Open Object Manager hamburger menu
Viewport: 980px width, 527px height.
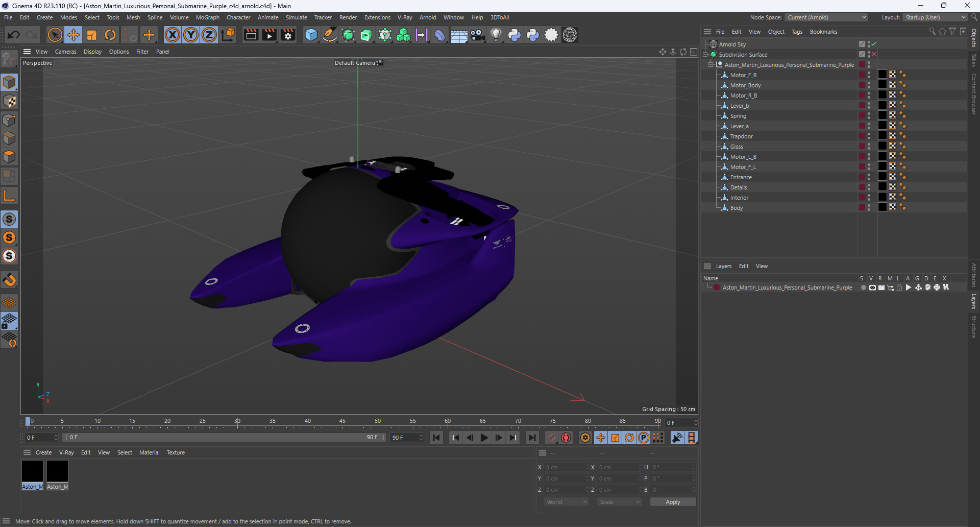click(x=707, y=32)
